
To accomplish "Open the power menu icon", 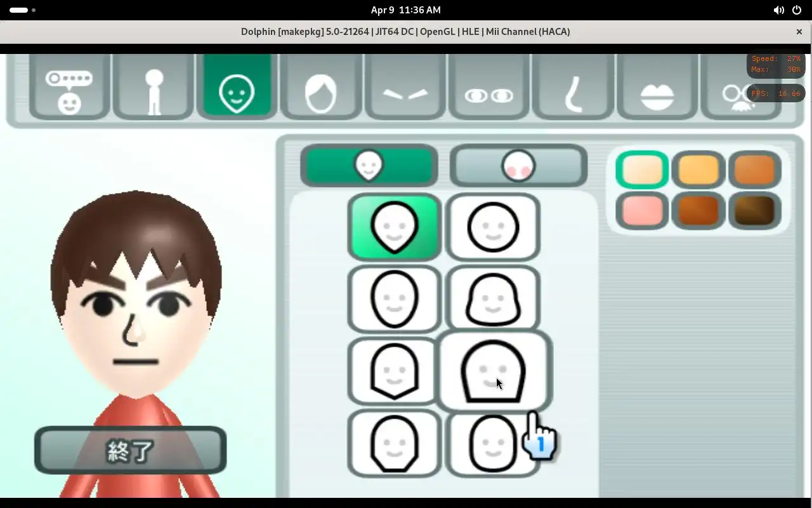I will pyautogui.click(x=797, y=10).
